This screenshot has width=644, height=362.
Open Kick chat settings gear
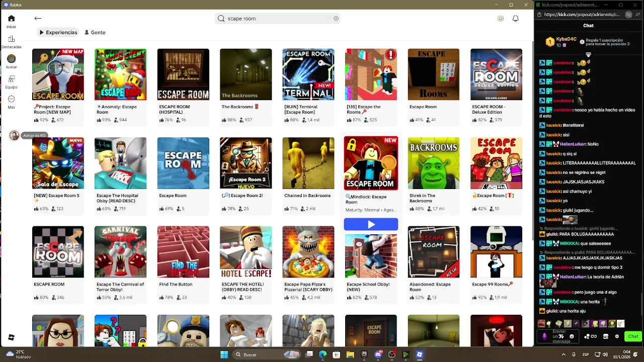[617, 336]
